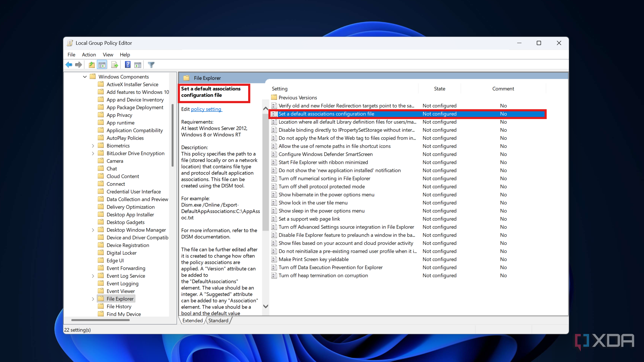Click the policy icon beside Start File Explorer with ribbon minimized
The image size is (644, 362).
[x=274, y=162]
